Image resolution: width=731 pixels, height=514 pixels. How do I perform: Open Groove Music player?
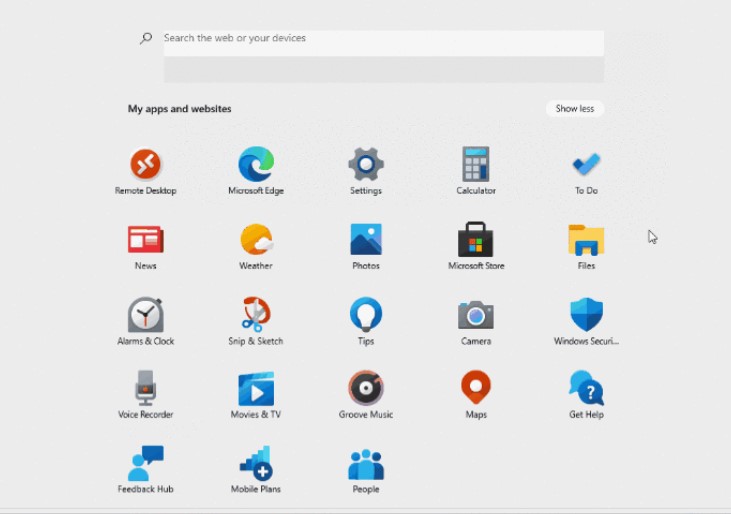[x=366, y=388]
